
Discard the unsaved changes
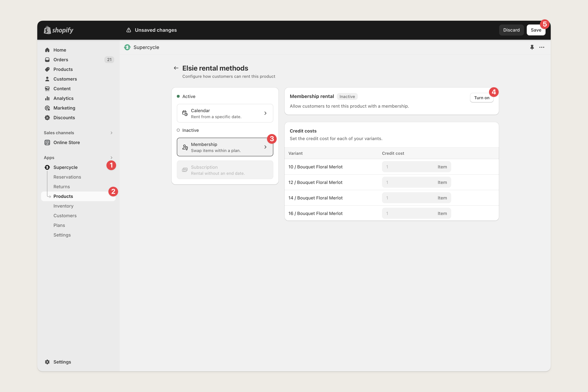click(x=511, y=30)
